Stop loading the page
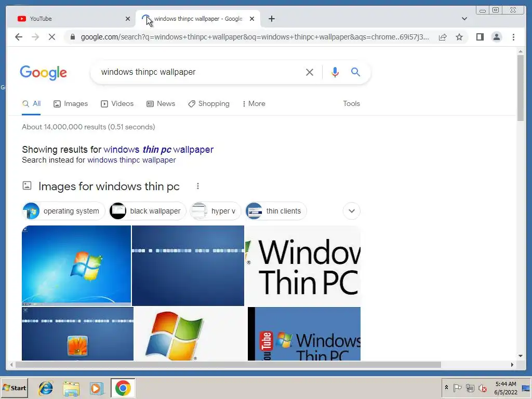 coord(51,37)
